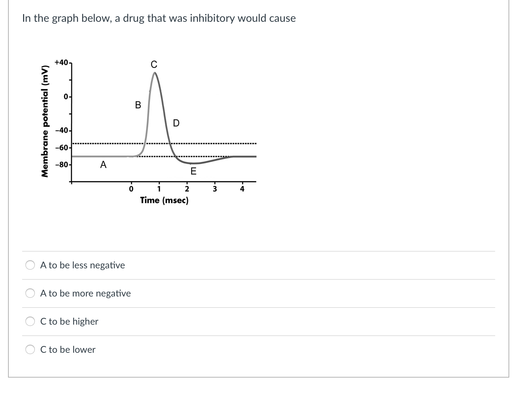532x400 pixels.
Task: Click the question text about the inhibitory drug
Action: [x=159, y=18]
